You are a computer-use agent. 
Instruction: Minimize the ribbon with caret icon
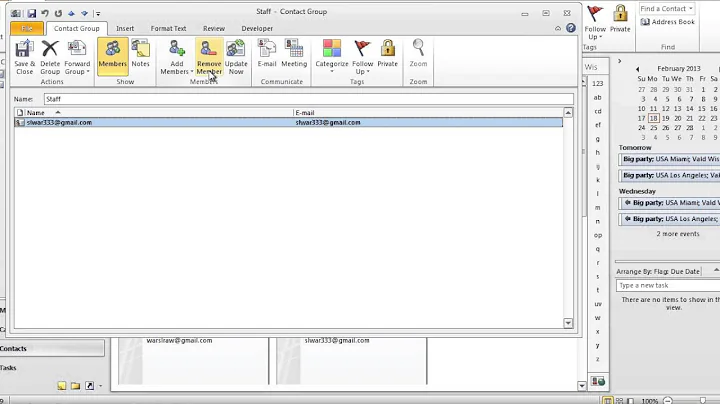pyautogui.click(x=558, y=28)
